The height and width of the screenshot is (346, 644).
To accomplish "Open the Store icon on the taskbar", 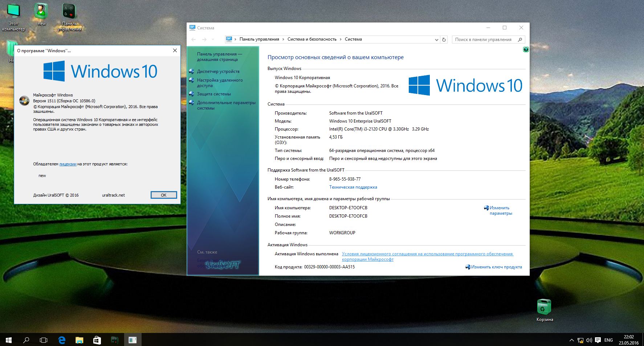I will pyautogui.click(x=97, y=340).
